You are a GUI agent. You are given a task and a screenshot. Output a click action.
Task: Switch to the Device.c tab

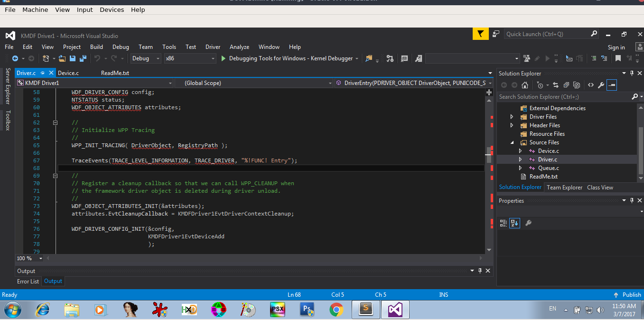point(68,73)
